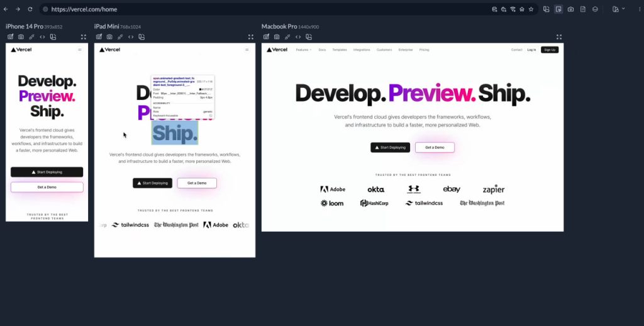The height and width of the screenshot is (326, 644).
Task: Click the color theme icon in the top toolbar
Action: [x=615, y=9]
